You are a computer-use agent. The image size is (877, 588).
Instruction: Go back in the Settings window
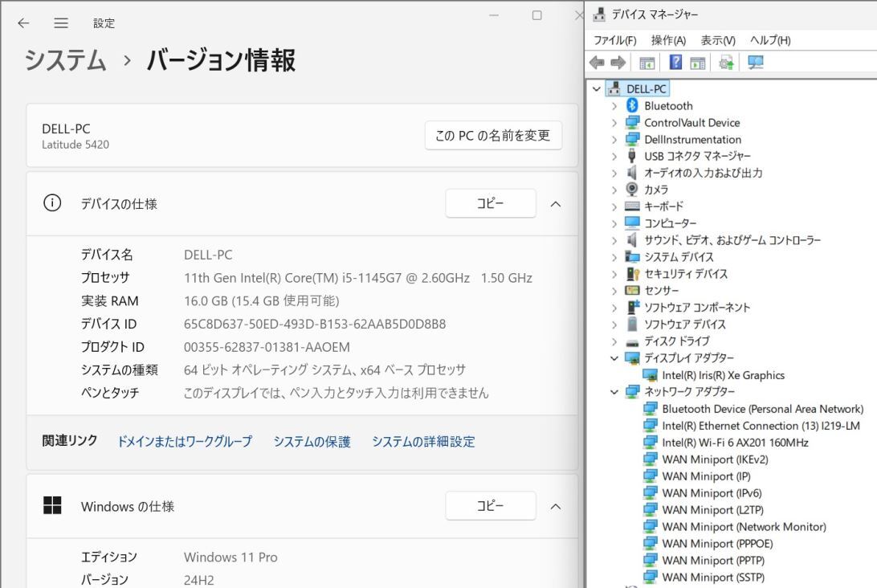click(x=23, y=23)
